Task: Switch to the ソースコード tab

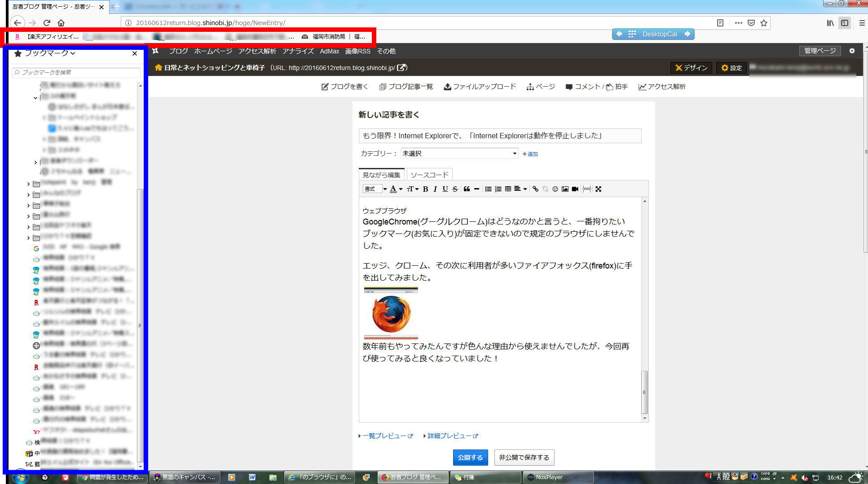Action: point(429,175)
